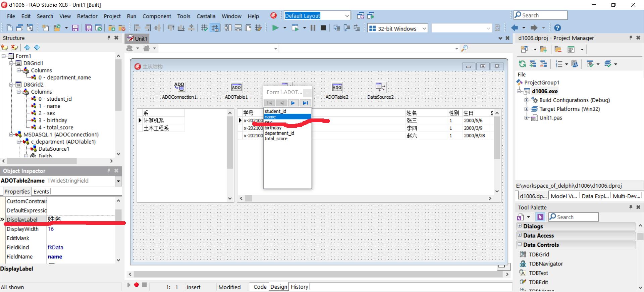Click the FieldName property row
644x292 pixels.
[61, 256]
